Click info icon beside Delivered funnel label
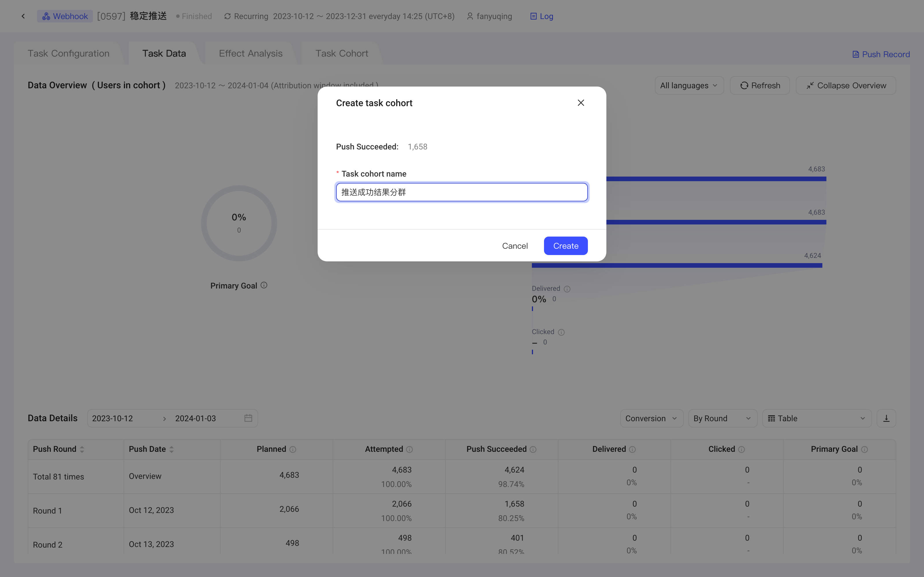 click(567, 289)
